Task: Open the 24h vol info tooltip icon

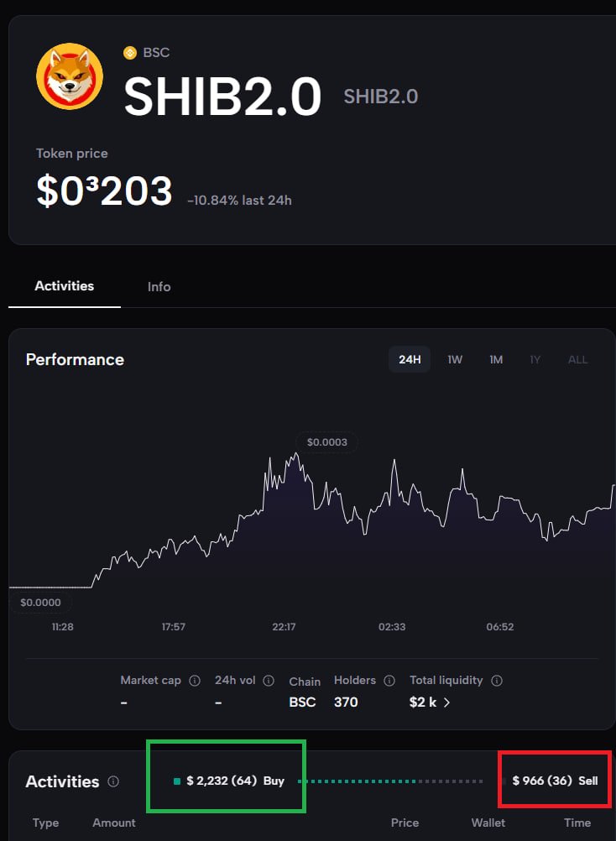Action: tap(269, 681)
